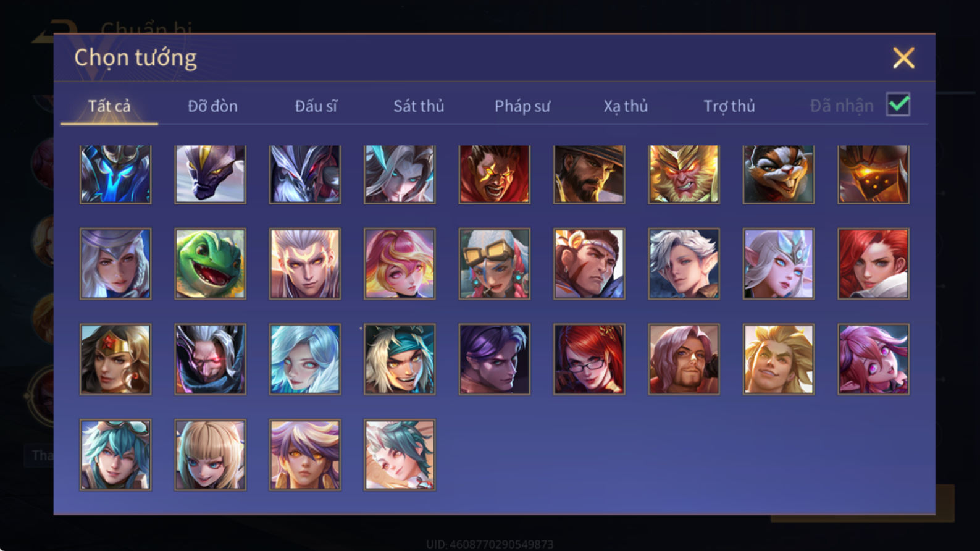The width and height of the screenshot is (980, 551).
Task: Pick the pink-haired elf girl hero
Action: [x=873, y=359]
